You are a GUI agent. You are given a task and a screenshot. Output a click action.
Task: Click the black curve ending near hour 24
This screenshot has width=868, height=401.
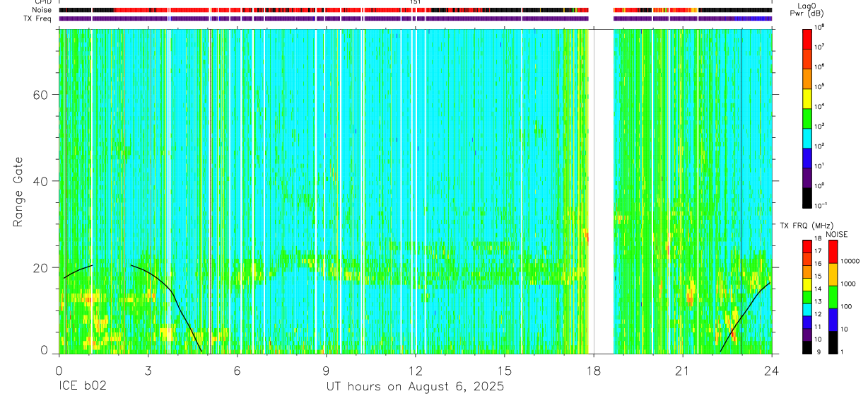coord(745,317)
